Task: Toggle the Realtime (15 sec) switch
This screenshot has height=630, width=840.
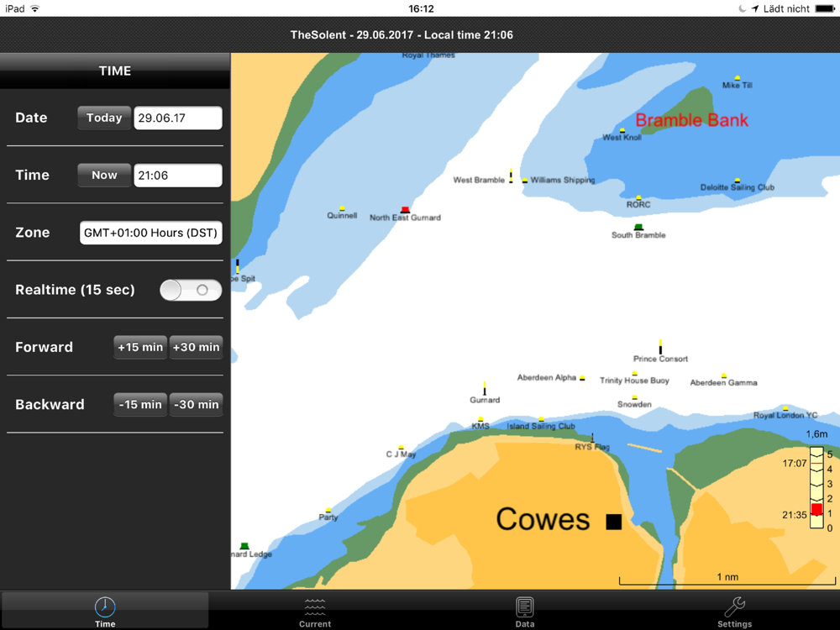Action: tap(191, 290)
